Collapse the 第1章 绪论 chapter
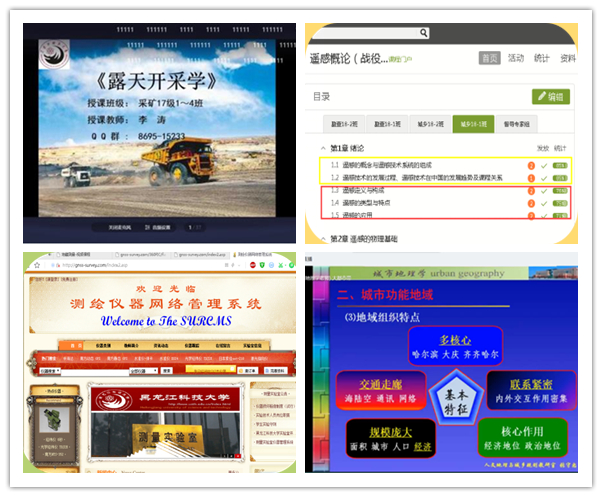 pyautogui.click(x=322, y=147)
